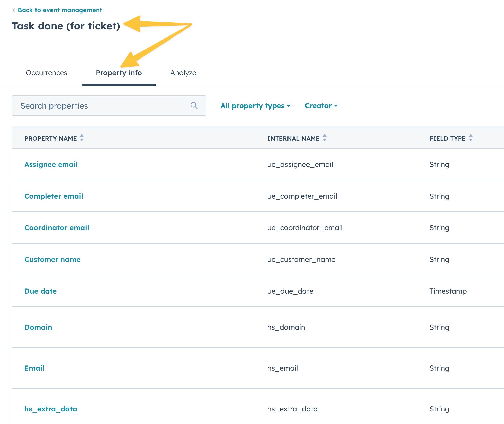Switch to the Occurrences tab

coord(46,73)
